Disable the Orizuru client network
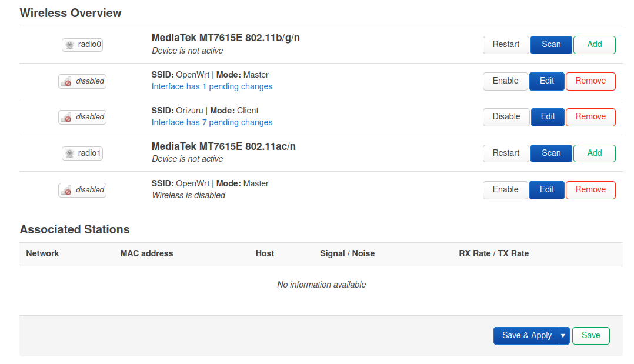 [x=506, y=117]
